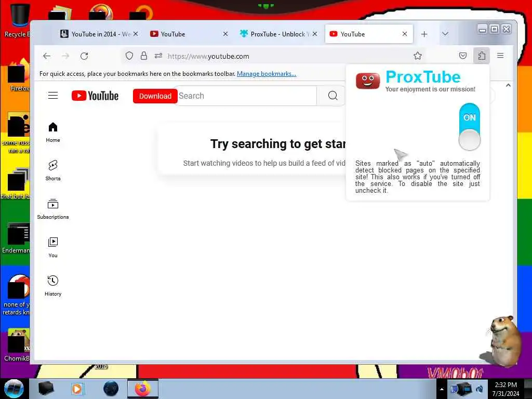Viewport: 532px width, 399px height.
Task: Bookmark this page with the star icon
Action: pos(418,56)
